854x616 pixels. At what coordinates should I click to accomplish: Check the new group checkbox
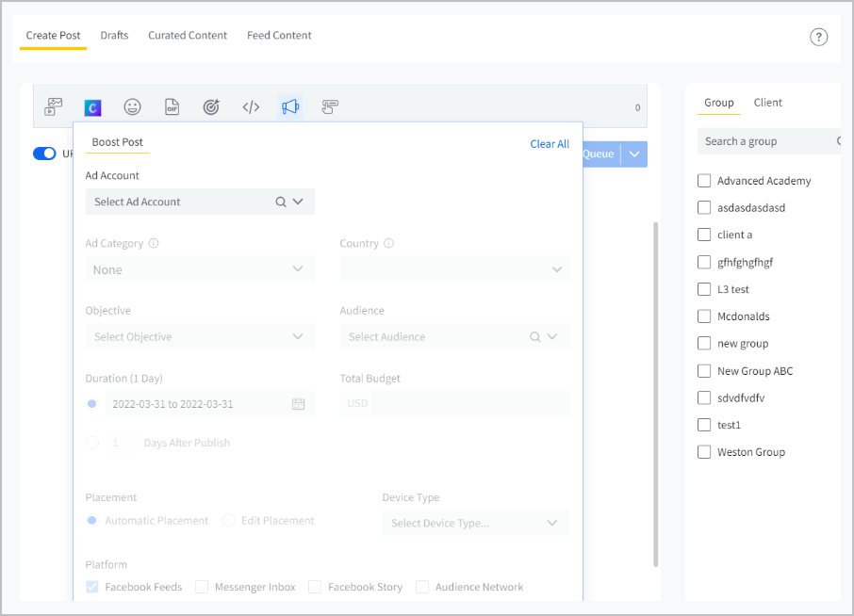coord(704,344)
